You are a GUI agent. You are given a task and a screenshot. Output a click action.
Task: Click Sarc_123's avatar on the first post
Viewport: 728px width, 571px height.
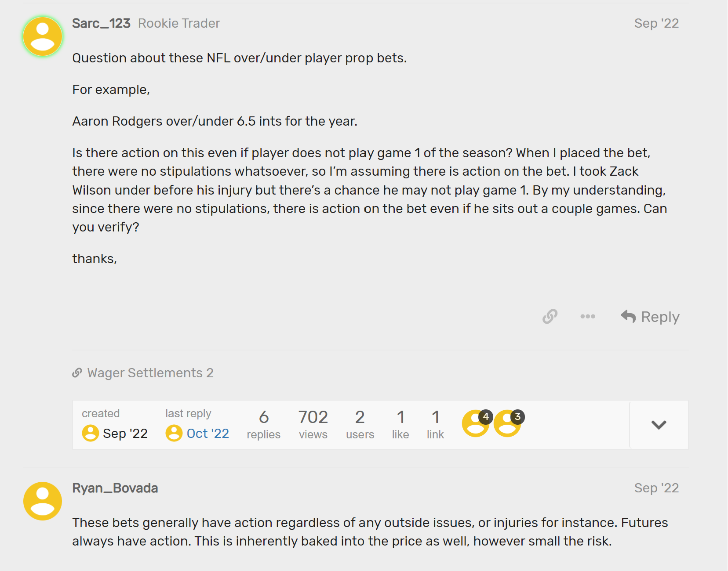pyautogui.click(x=43, y=36)
